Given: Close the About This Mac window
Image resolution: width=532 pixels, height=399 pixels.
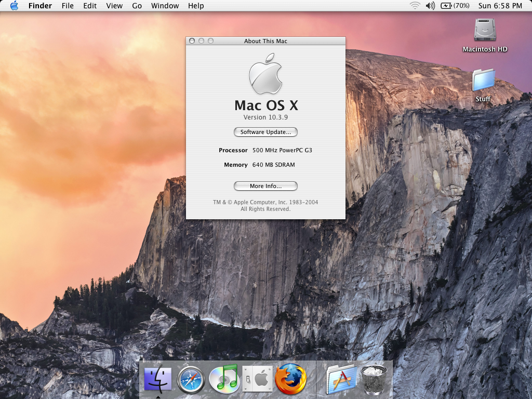Looking at the screenshot, I should (192, 41).
